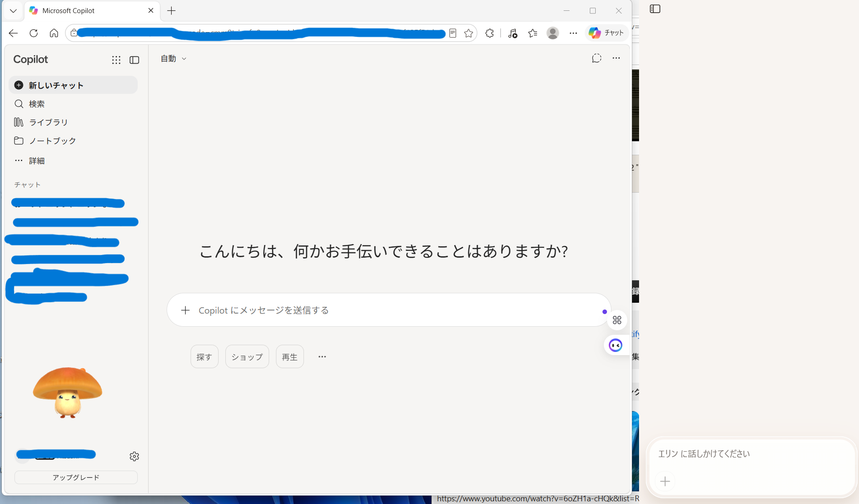Click the Copilot message input field

point(389,310)
